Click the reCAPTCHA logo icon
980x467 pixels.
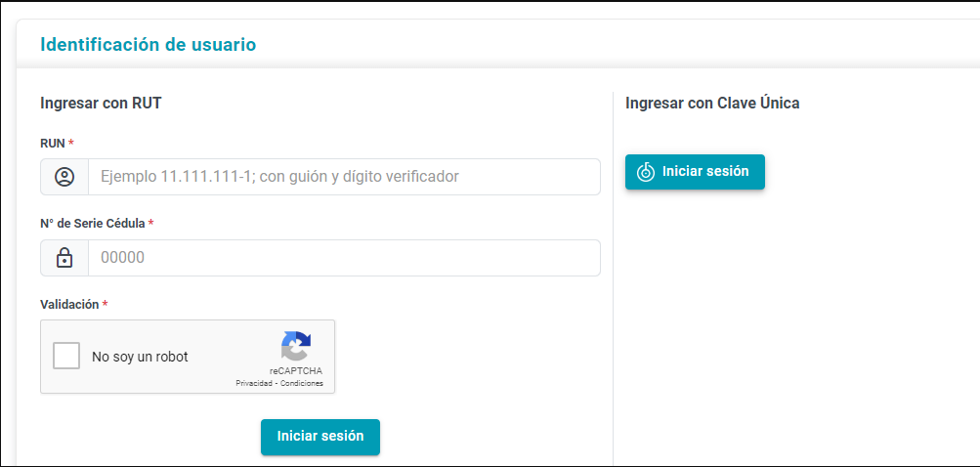[296, 347]
